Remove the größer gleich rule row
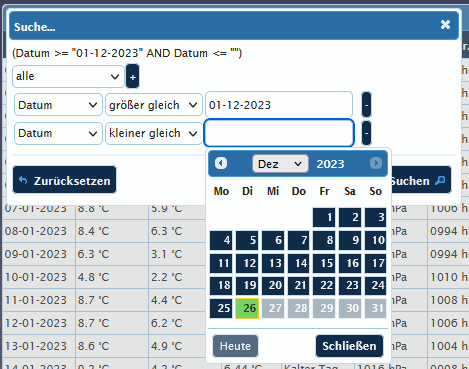 (x=366, y=105)
